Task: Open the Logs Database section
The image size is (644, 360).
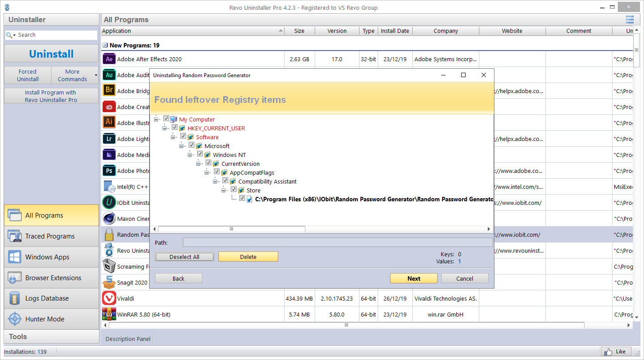Action: coord(51,298)
